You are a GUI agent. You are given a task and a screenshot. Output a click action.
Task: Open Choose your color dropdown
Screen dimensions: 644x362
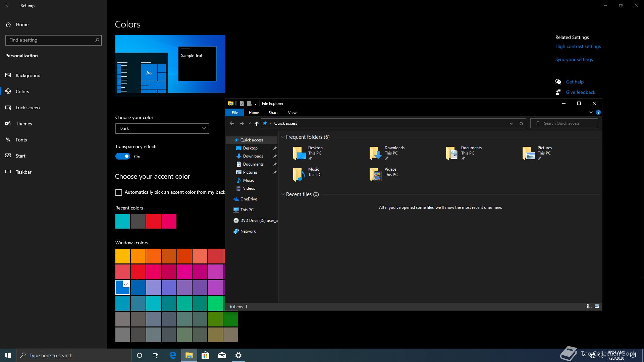tap(162, 128)
